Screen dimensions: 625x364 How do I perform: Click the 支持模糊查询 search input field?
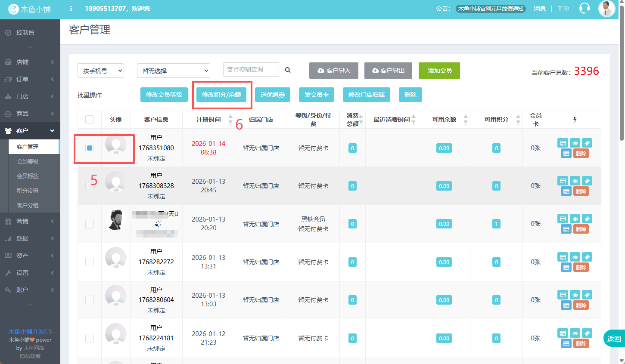(251, 70)
